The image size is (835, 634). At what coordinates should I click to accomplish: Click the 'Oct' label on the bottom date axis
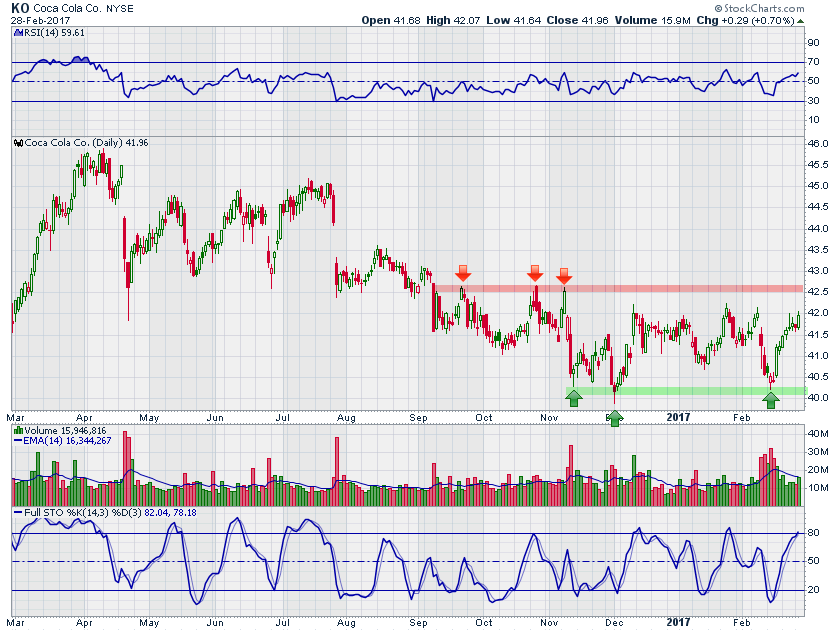484,622
